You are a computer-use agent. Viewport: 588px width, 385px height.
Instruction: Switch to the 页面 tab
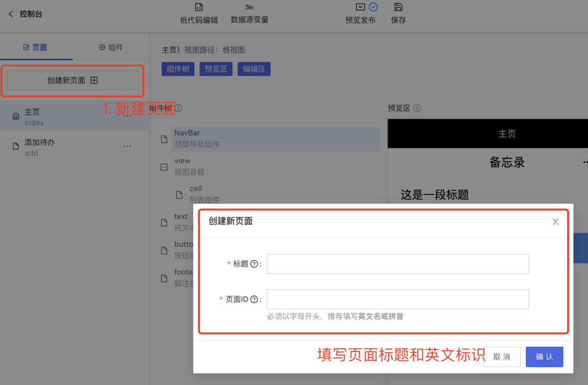[35, 47]
